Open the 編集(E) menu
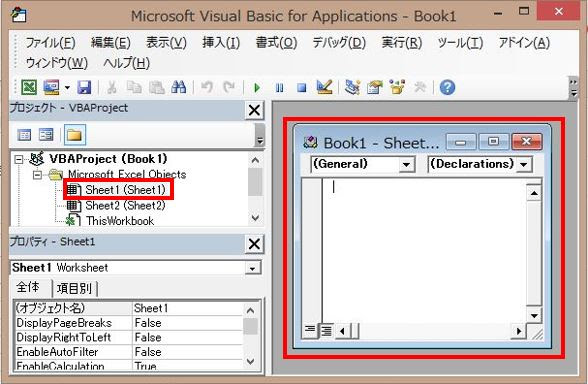The image size is (588, 384). [x=111, y=42]
